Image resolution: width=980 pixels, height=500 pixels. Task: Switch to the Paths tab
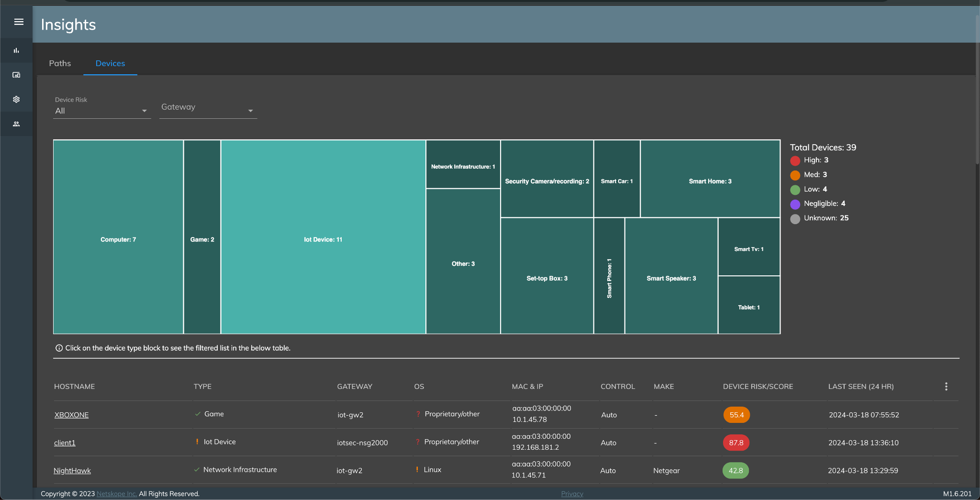(x=60, y=63)
